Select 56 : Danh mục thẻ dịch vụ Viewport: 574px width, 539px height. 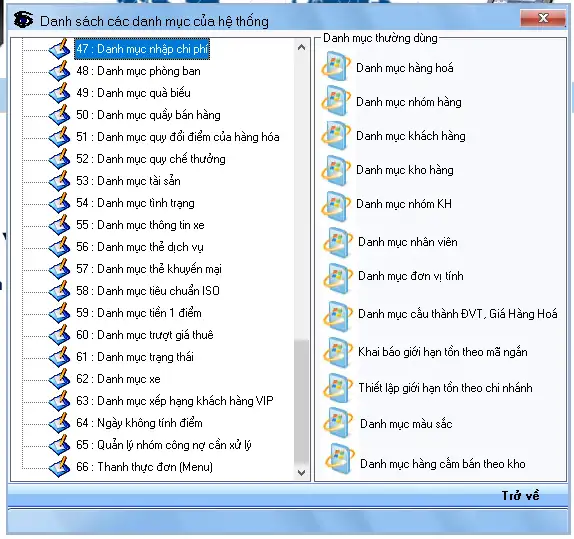140,247
